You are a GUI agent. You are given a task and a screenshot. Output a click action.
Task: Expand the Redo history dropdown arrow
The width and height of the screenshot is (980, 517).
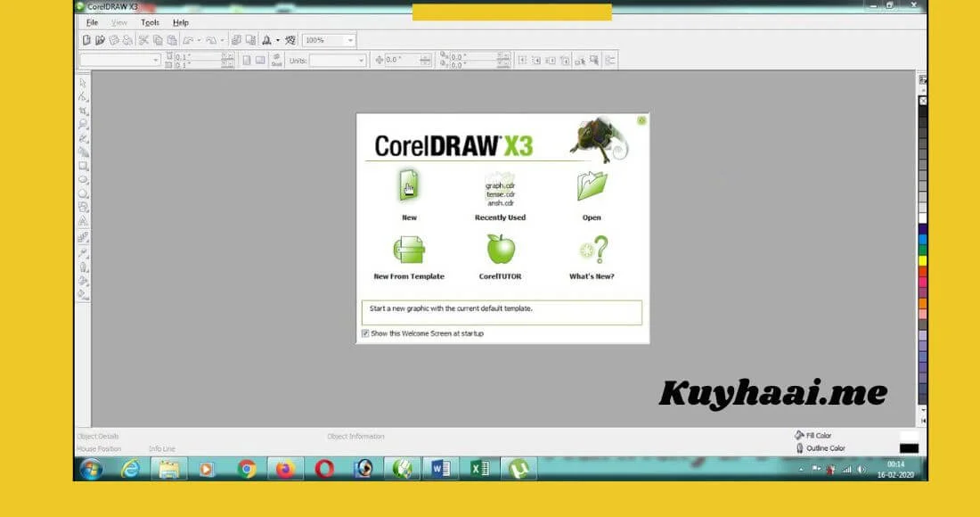(x=223, y=41)
